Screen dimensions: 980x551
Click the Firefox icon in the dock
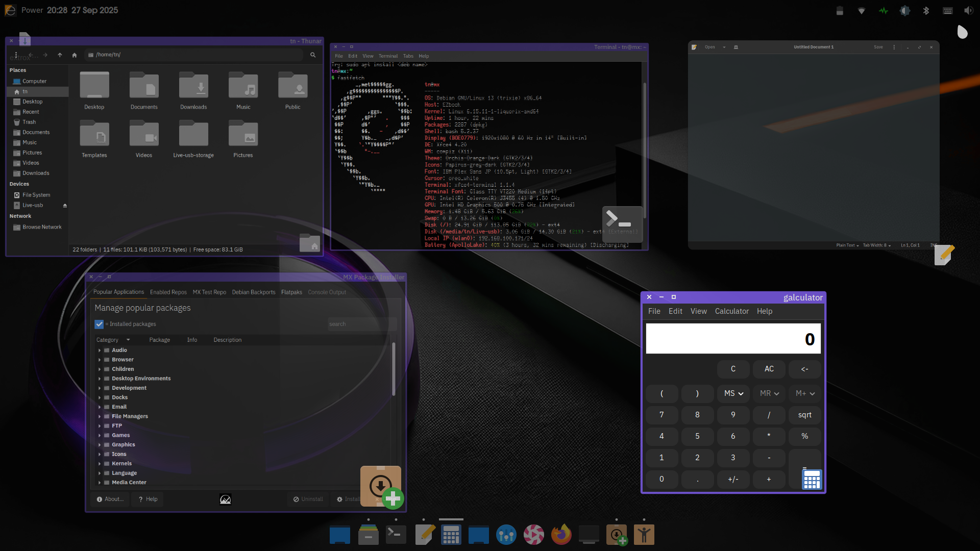[561, 535]
